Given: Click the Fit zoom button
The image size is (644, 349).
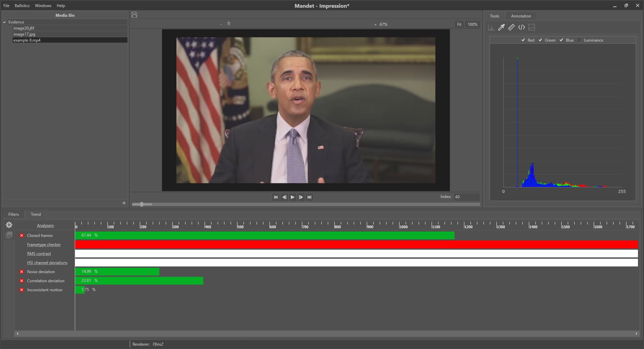Looking at the screenshot, I should tap(459, 24).
